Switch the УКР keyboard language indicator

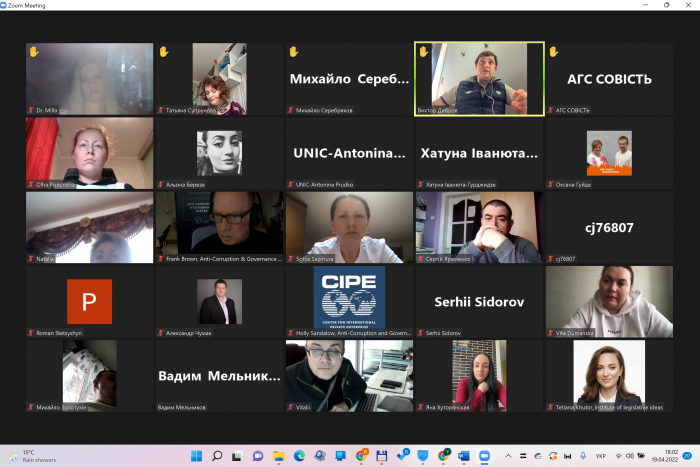(601, 456)
